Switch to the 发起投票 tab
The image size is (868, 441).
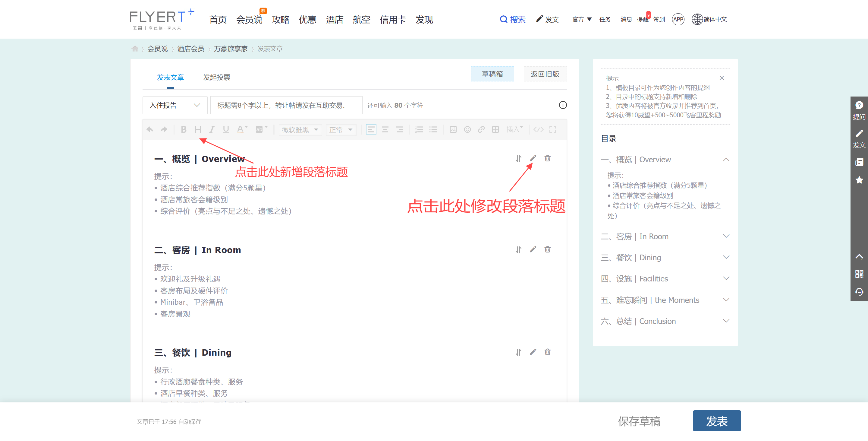[x=217, y=77]
